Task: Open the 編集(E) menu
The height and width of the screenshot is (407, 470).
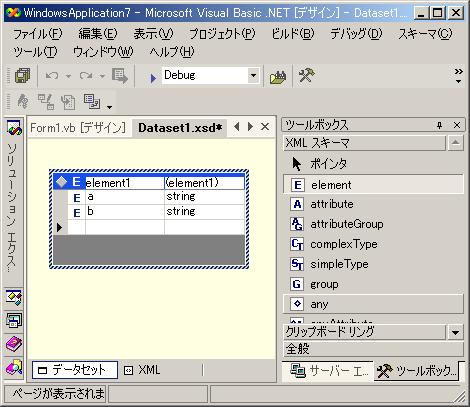Action: pos(98,34)
